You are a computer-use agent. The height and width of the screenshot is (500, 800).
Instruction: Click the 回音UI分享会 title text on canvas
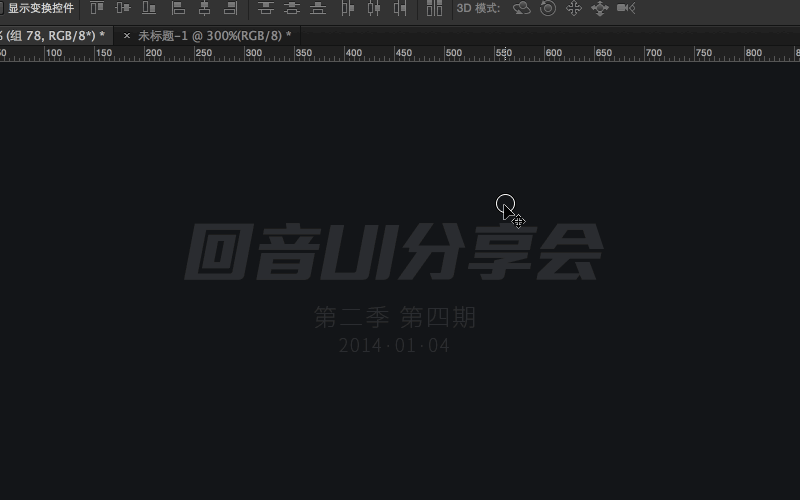point(394,252)
